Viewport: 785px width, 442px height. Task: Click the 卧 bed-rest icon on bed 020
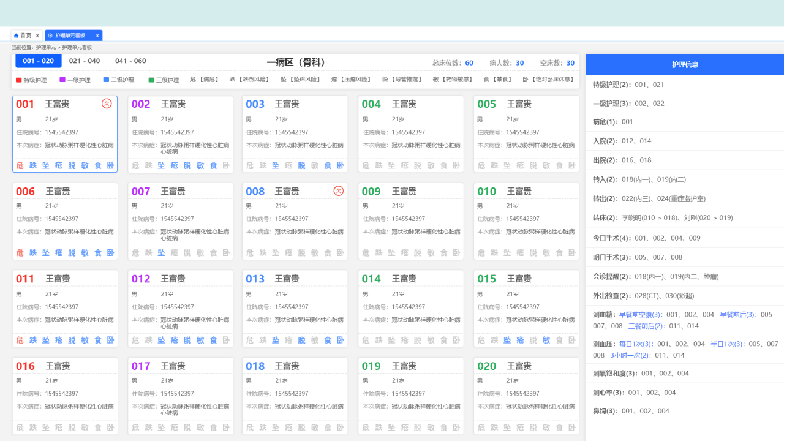point(572,427)
